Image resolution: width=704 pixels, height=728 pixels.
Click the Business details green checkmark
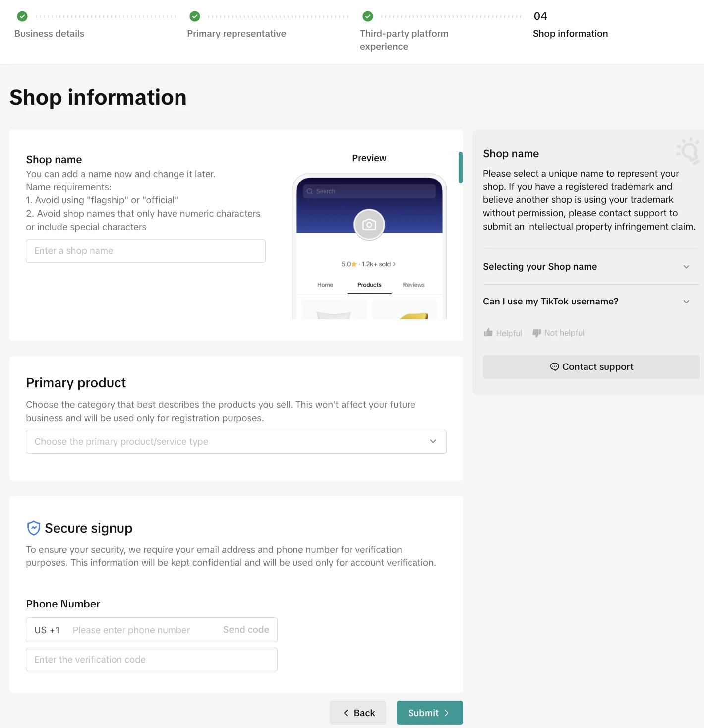(22, 16)
